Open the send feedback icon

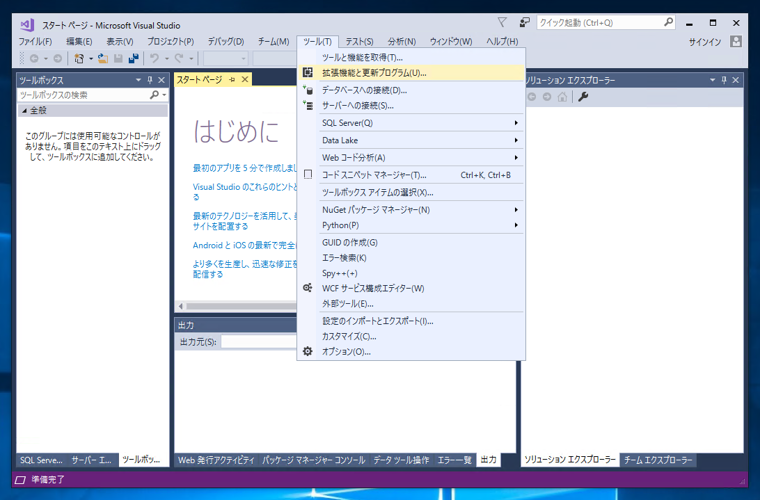[524, 22]
